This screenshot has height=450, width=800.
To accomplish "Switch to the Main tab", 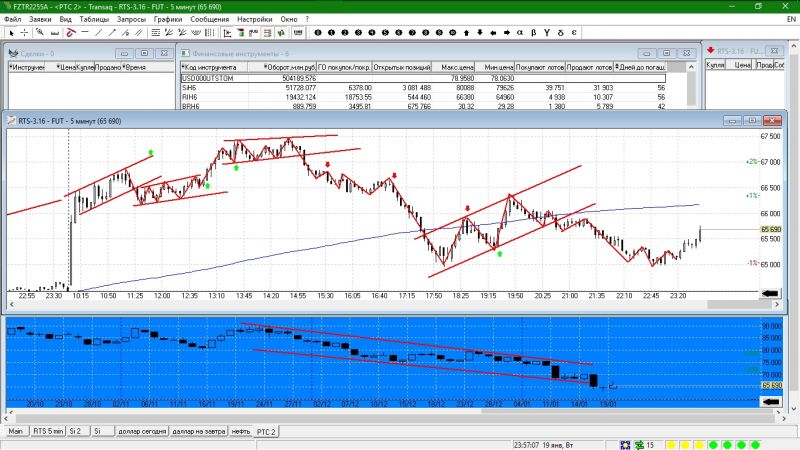I will pos(15,431).
